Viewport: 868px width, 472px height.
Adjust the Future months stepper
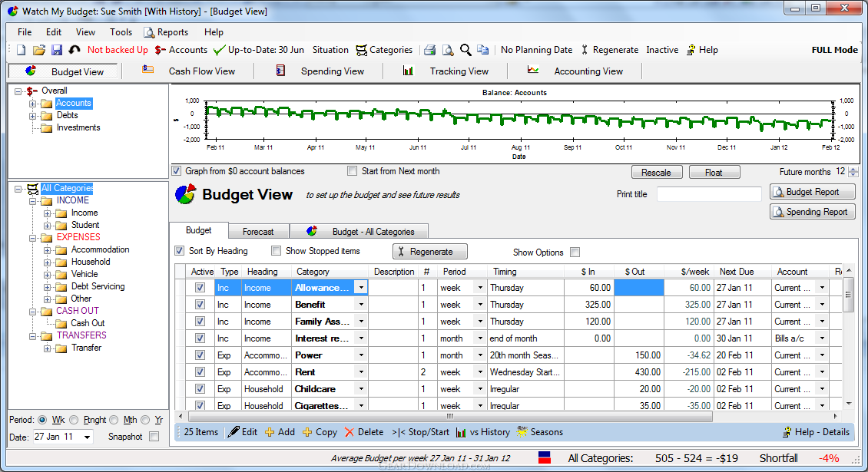point(853,172)
